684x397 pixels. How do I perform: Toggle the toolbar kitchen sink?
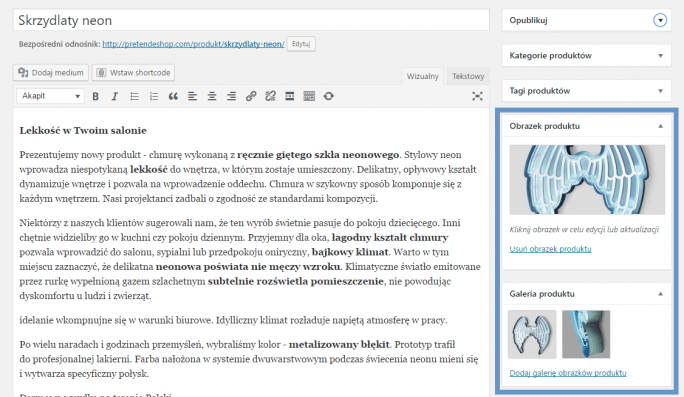(x=309, y=96)
